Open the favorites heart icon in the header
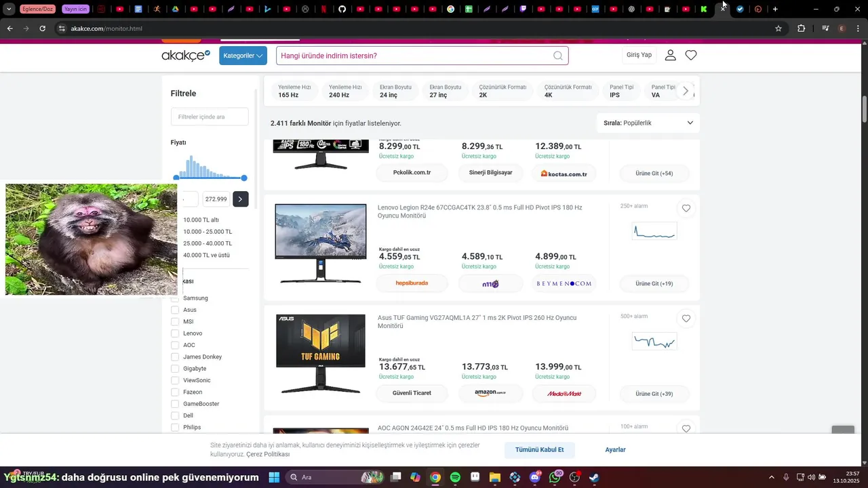This screenshot has width=868, height=488. pyautogui.click(x=691, y=56)
